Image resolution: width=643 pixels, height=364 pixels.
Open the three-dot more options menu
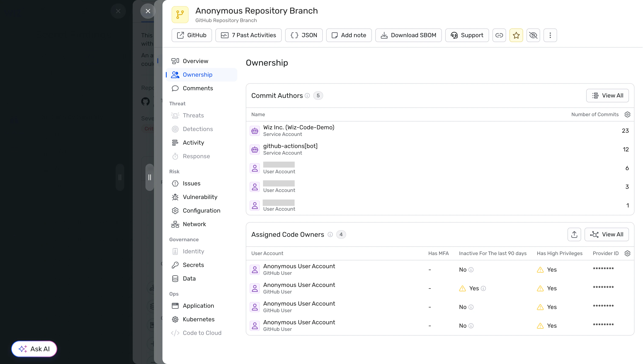550,35
